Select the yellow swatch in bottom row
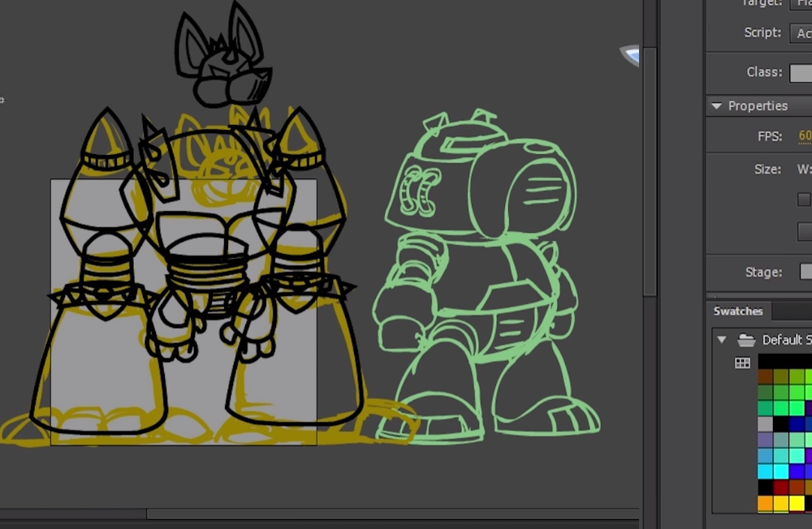Screen dimensions: 812x529 pyautogui.click(x=795, y=502)
